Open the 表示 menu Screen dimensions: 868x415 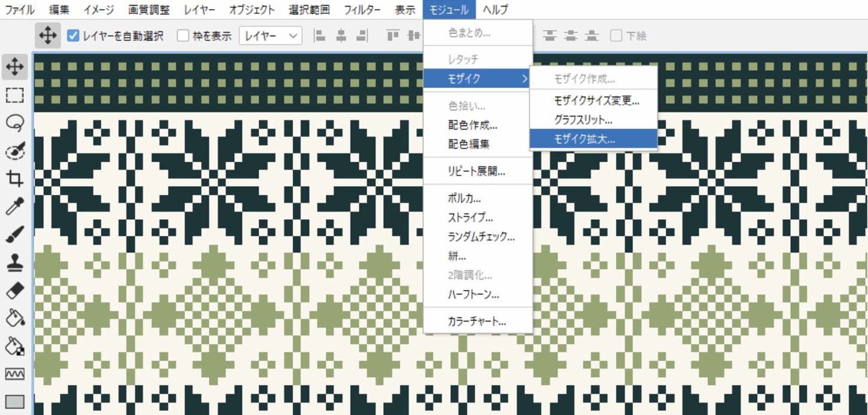click(405, 10)
